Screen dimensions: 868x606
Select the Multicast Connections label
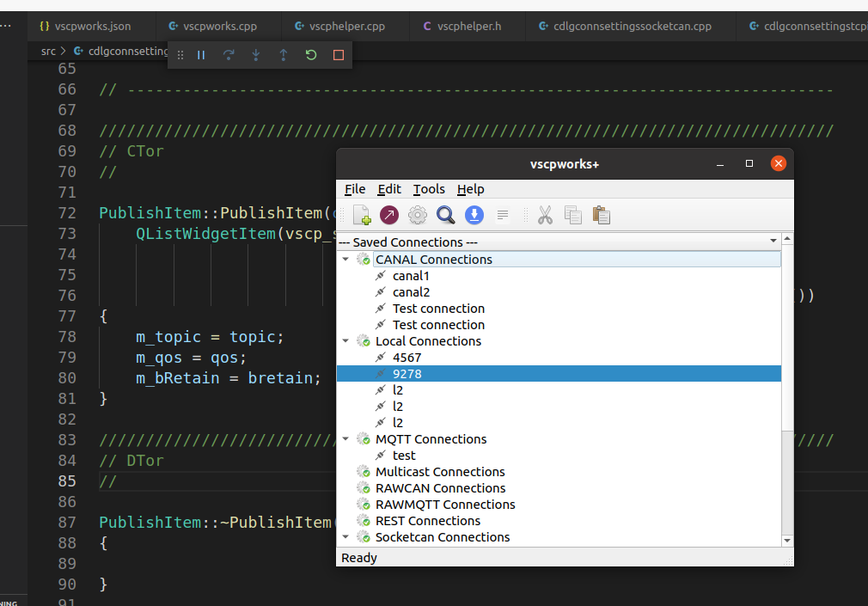click(x=440, y=471)
